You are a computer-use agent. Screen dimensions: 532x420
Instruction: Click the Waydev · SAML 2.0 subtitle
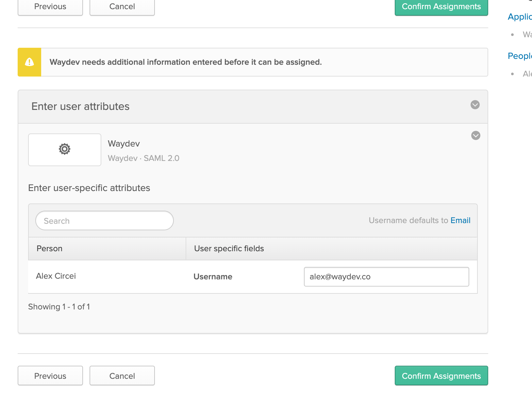coord(143,158)
